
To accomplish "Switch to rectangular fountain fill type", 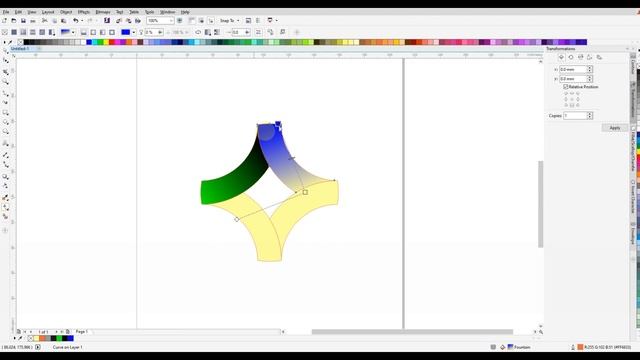I will [112, 32].
